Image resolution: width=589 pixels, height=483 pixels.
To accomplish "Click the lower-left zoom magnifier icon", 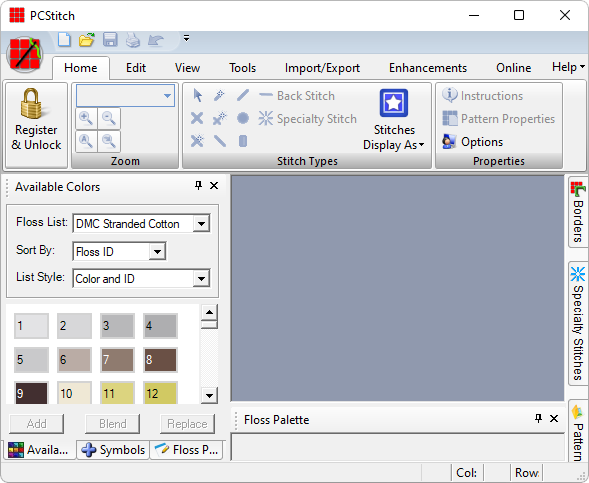I will tap(86, 141).
